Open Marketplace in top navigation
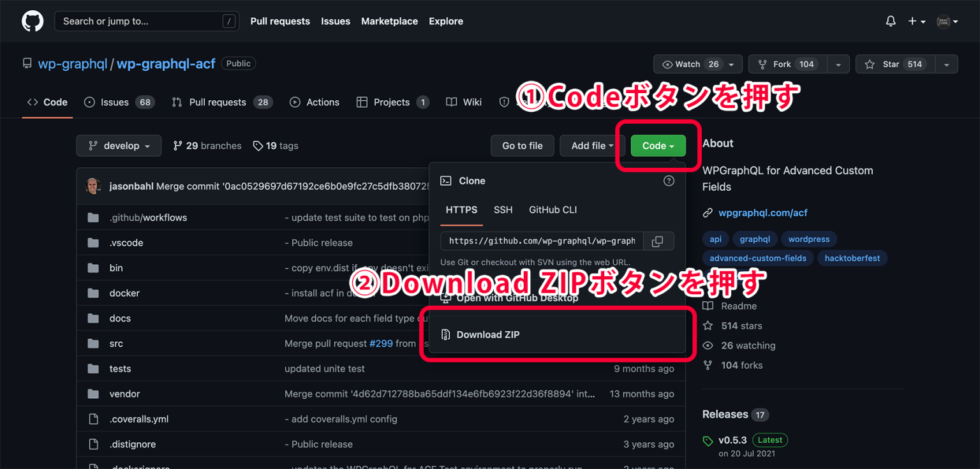This screenshot has width=980, height=469. (x=389, y=21)
